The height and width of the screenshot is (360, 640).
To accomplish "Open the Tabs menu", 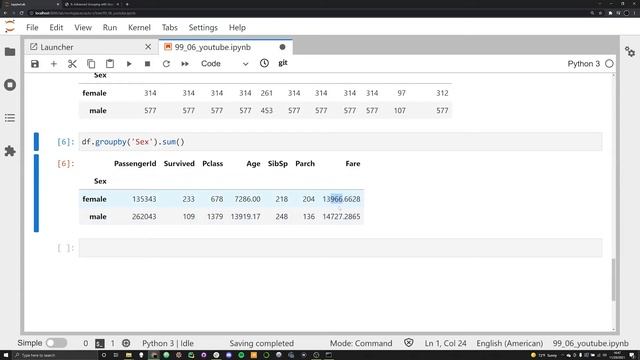I will coord(169,27).
